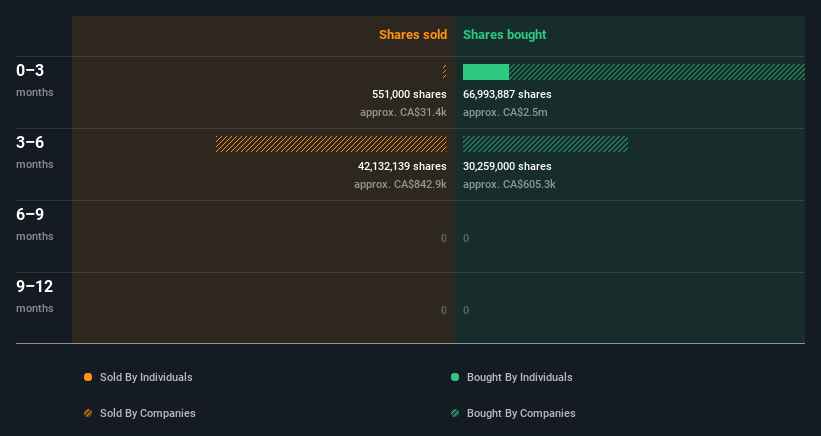821x436 pixels.
Task: Click the bought 0 value in 9–12 months
Action: (466, 310)
